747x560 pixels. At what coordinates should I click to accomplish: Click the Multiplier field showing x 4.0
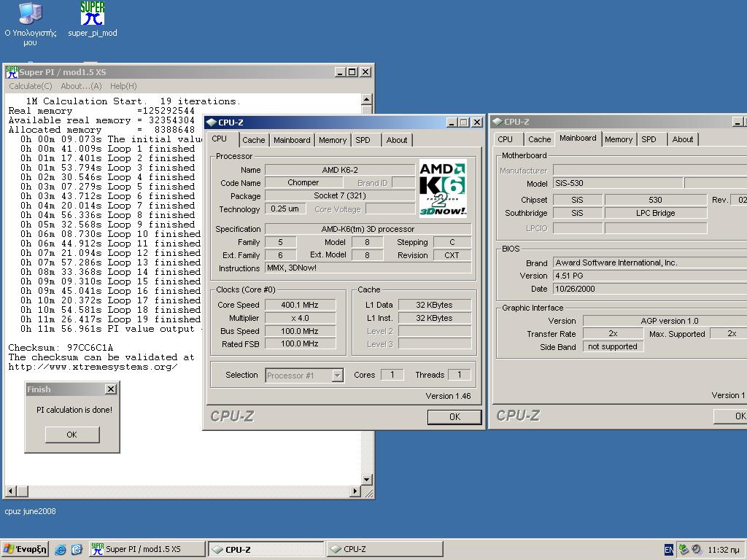[300, 318]
